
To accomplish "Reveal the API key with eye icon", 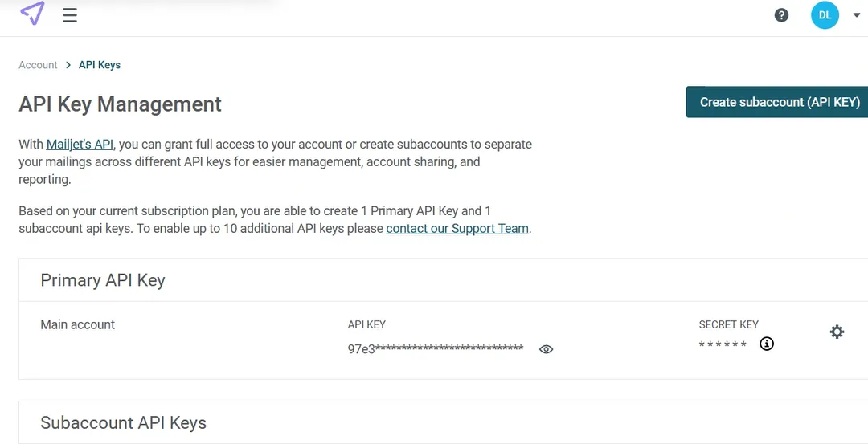I will pos(546,349).
